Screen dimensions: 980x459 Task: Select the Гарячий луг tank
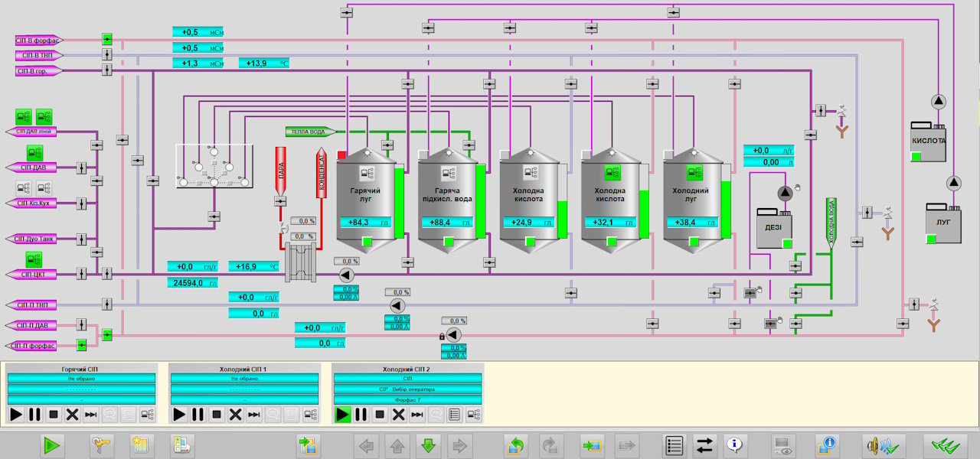click(367, 200)
